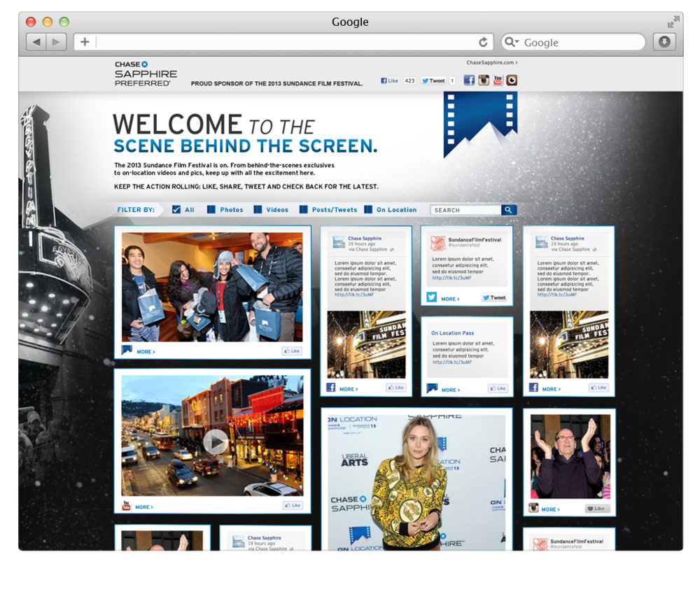Click Instagram icon under clapping man photo
Viewport: 700px width, 613px height.
click(533, 508)
